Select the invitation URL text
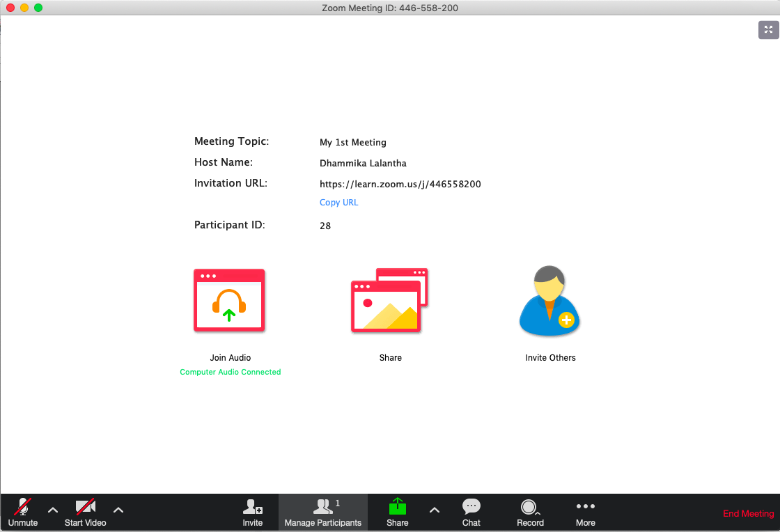The width and height of the screenshot is (780, 532). click(400, 184)
